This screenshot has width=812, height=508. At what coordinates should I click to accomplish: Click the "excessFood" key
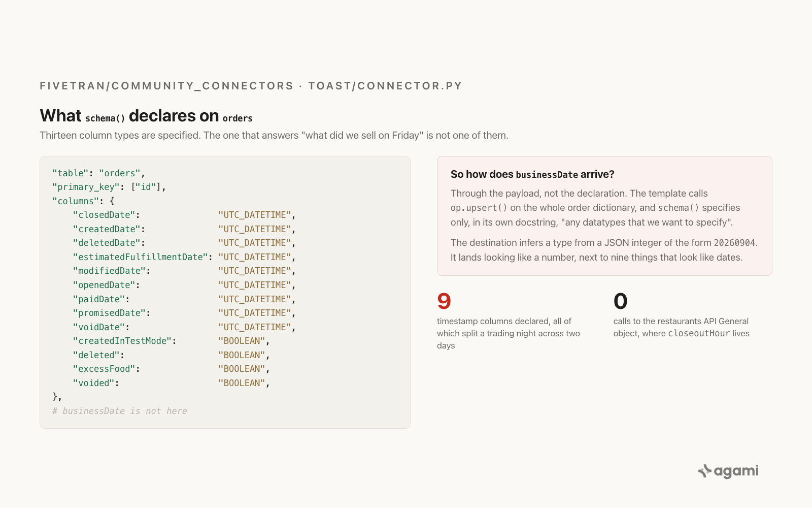[x=104, y=369]
